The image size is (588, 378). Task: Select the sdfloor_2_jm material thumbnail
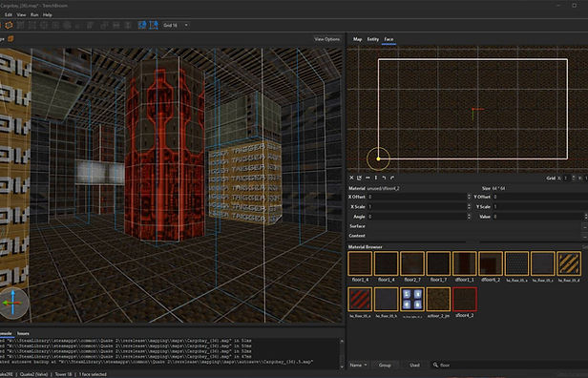[x=438, y=300]
